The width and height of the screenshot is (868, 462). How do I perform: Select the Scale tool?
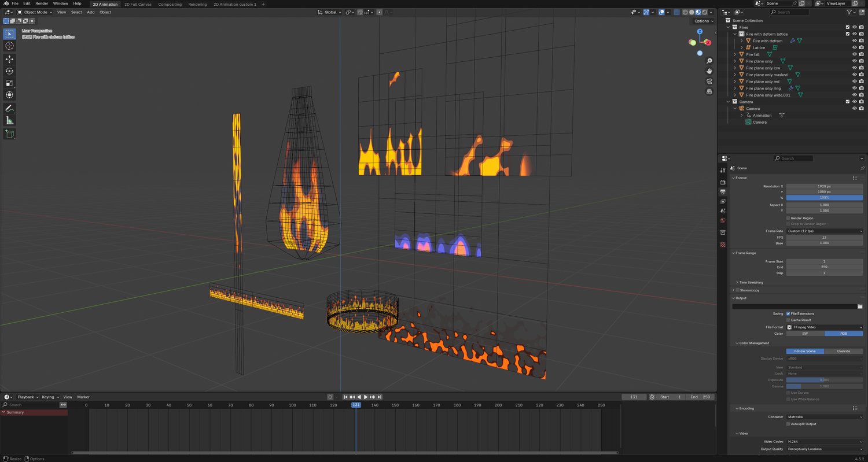(x=9, y=83)
